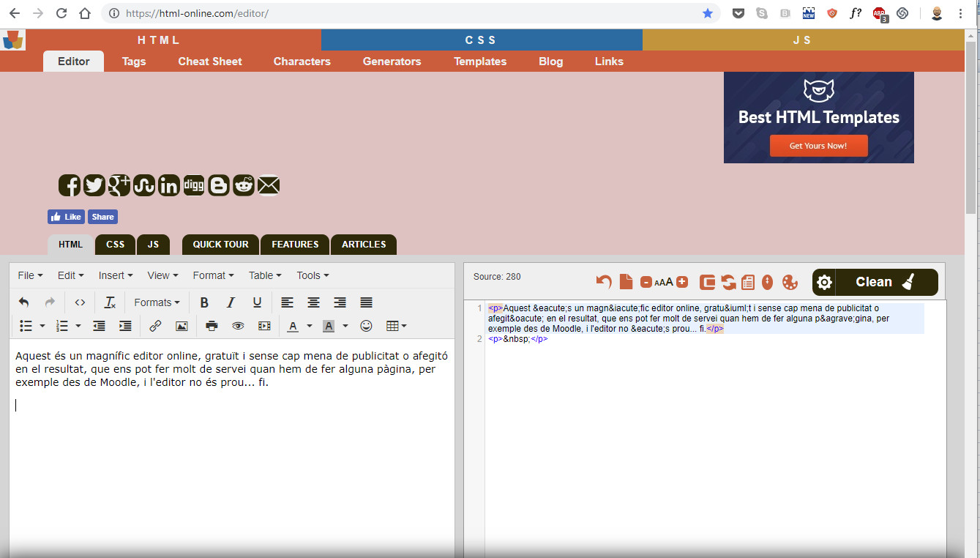Click the source code icon in editor toolbar
Image resolution: width=980 pixels, height=558 pixels.
[x=81, y=302]
